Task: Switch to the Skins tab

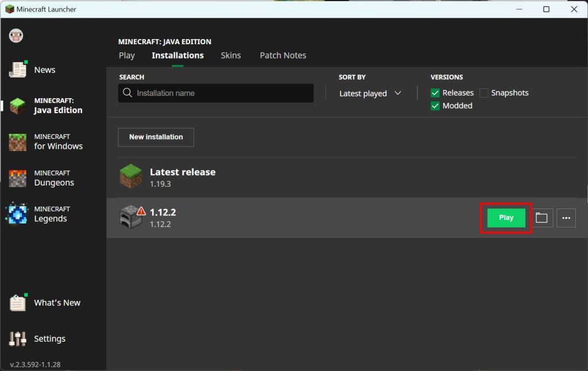Action: [x=231, y=56]
